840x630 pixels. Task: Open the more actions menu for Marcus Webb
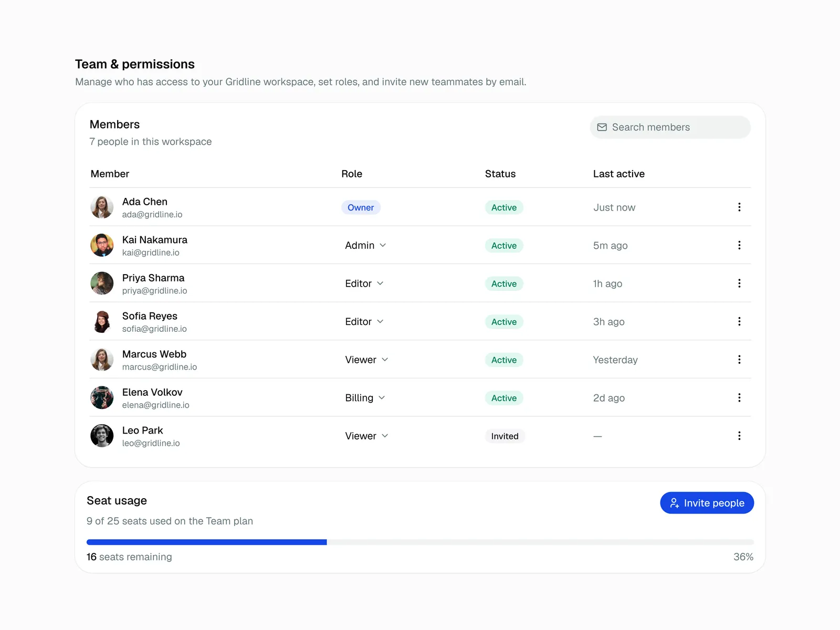[739, 360]
